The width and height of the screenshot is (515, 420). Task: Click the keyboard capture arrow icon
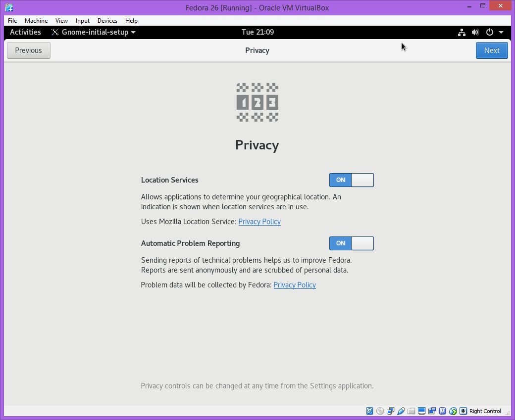[463, 411]
